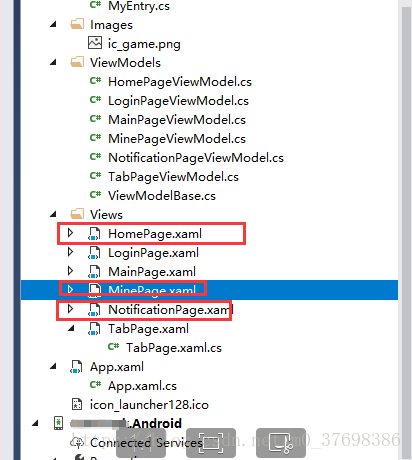Click the image file icon of ic_game.png
Image resolution: width=412 pixels, height=460 pixels.
point(95,43)
